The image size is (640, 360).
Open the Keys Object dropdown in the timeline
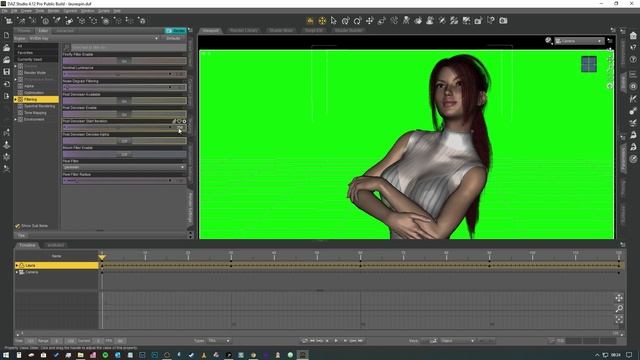(x=458, y=340)
